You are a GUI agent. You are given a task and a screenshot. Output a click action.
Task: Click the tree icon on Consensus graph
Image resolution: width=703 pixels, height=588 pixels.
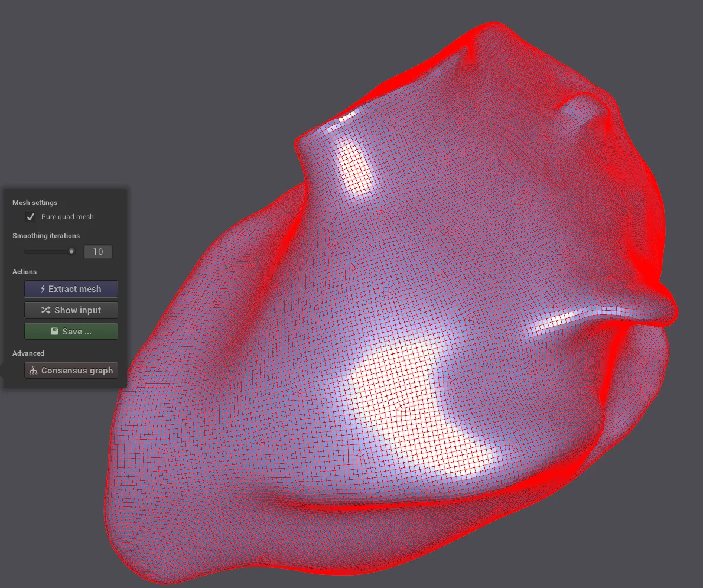pos(33,371)
